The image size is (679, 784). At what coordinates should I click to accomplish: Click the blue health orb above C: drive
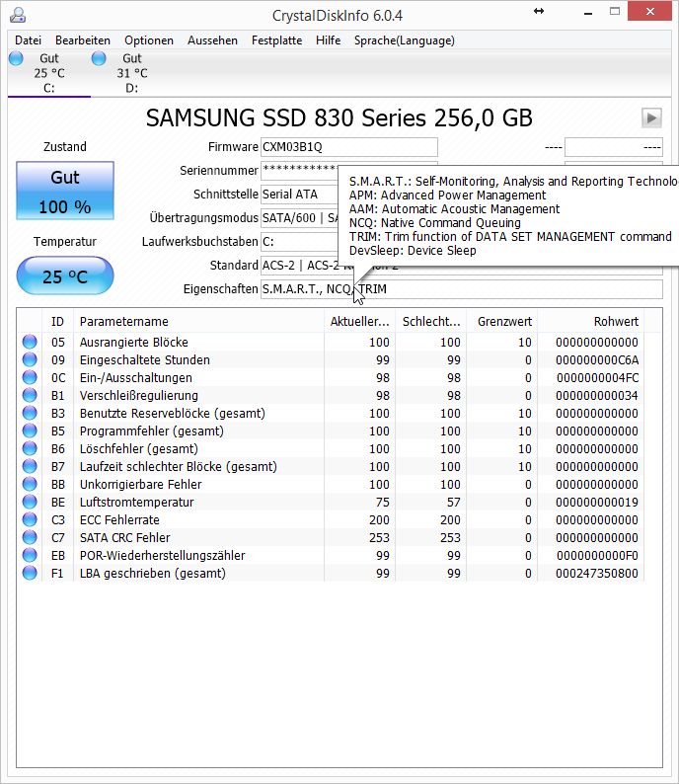tap(16, 58)
